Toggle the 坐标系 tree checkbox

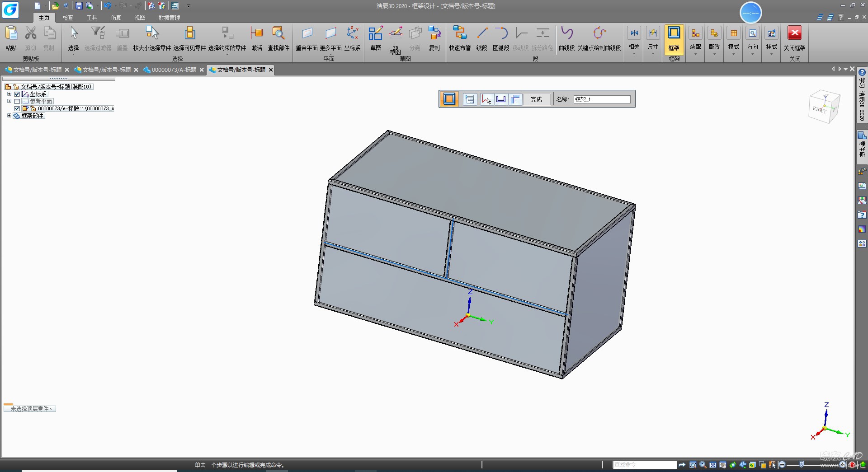17,94
